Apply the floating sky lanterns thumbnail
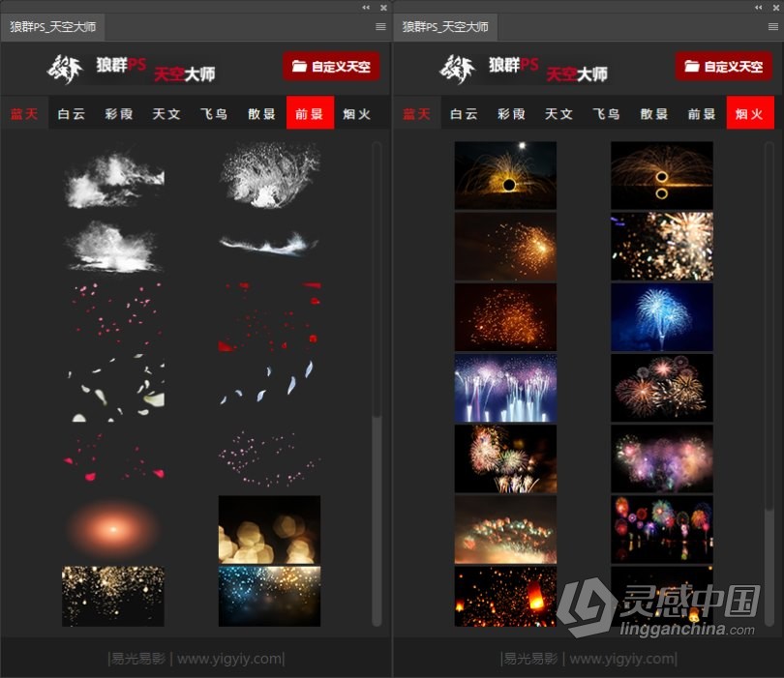This screenshot has height=678, width=784. (x=505, y=597)
